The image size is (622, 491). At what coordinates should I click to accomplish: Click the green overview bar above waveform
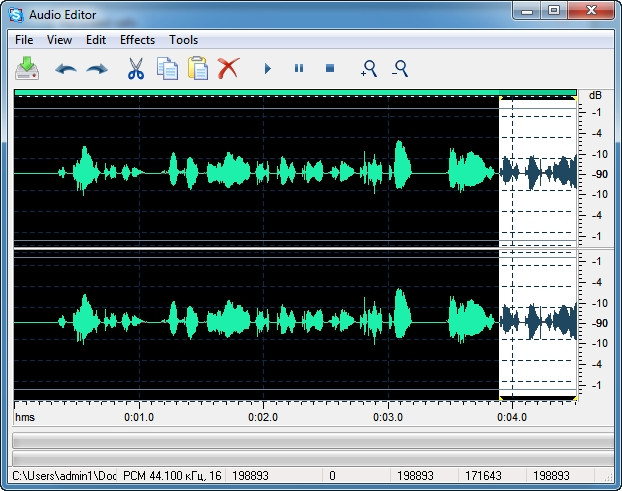(x=295, y=92)
